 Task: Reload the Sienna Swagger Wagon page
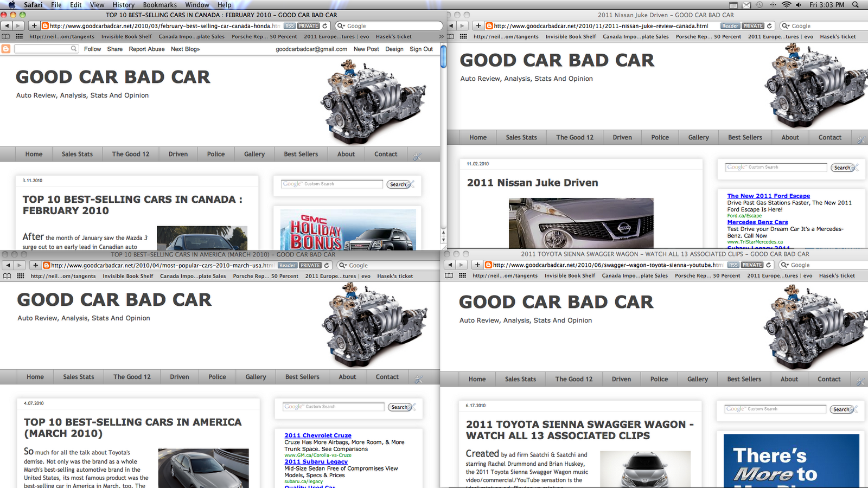(x=768, y=265)
